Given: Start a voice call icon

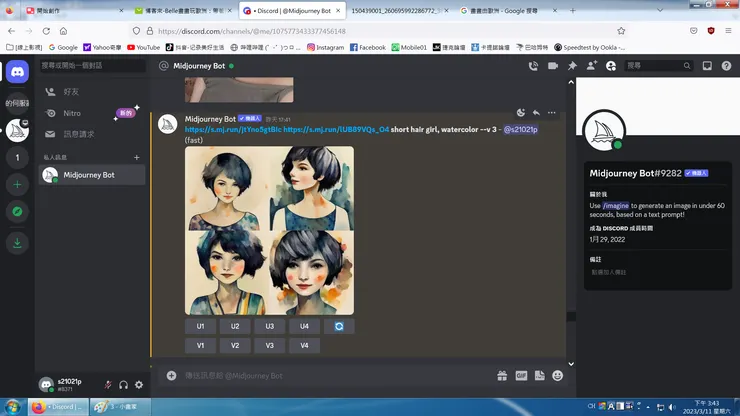Looking at the screenshot, I should 533,66.
